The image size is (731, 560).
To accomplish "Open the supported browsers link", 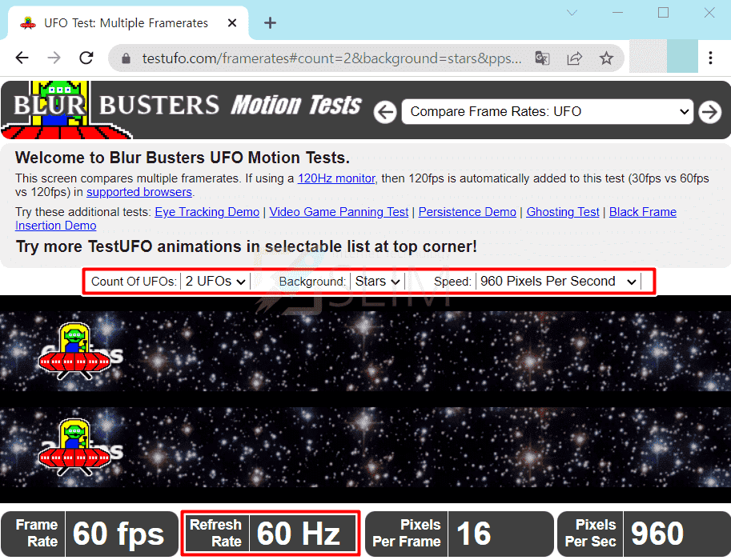I will 139,192.
